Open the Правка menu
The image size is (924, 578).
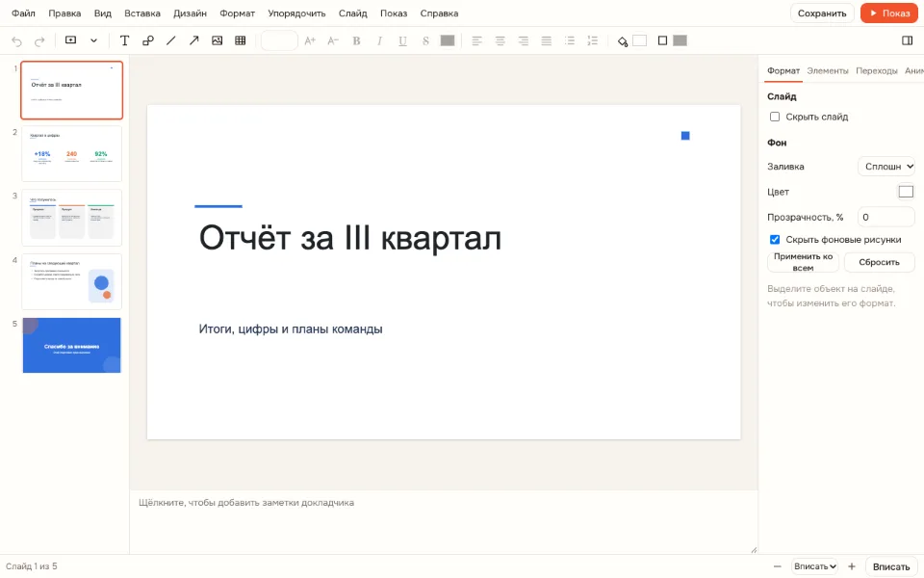(64, 13)
